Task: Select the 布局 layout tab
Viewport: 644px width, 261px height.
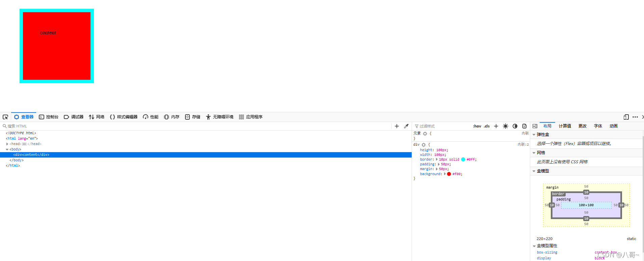Action: click(x=547, y=126)
